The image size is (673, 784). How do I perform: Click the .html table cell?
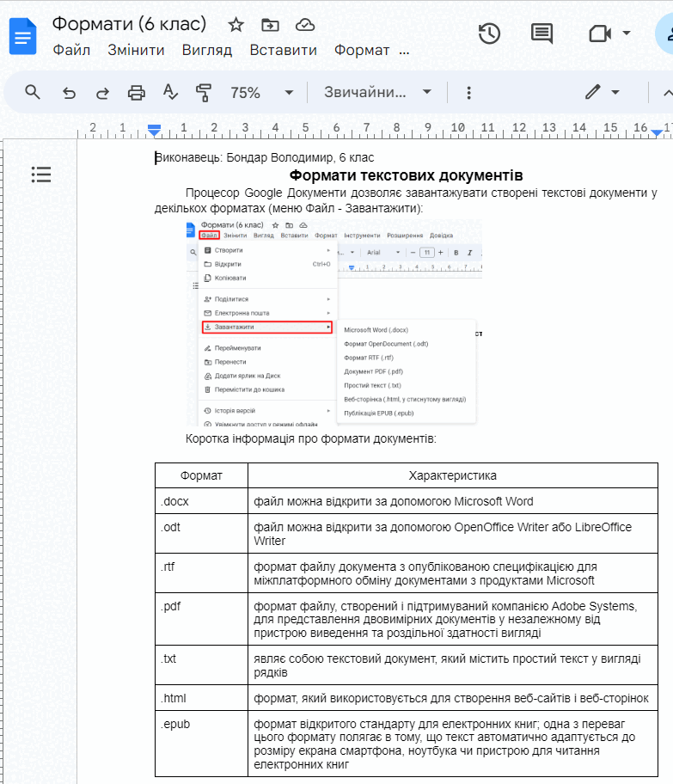(201, 697)
